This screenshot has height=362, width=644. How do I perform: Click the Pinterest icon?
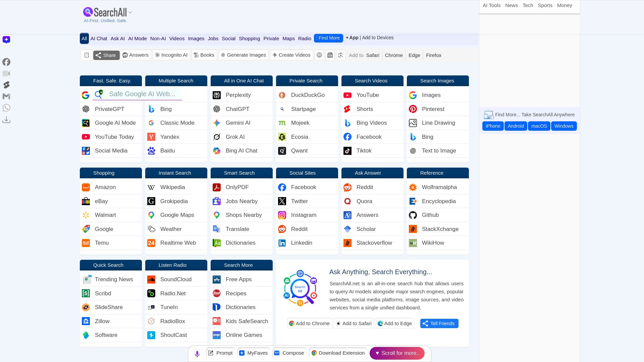point(413,109)
